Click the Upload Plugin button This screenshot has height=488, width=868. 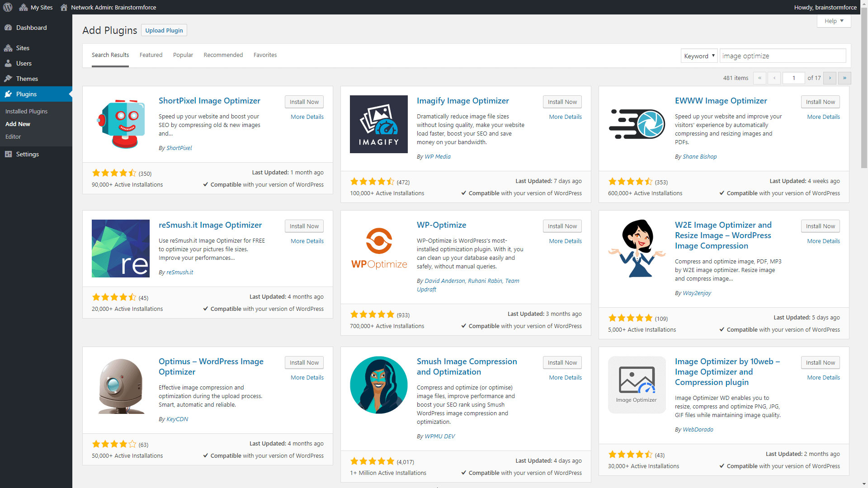click(164, 30)
